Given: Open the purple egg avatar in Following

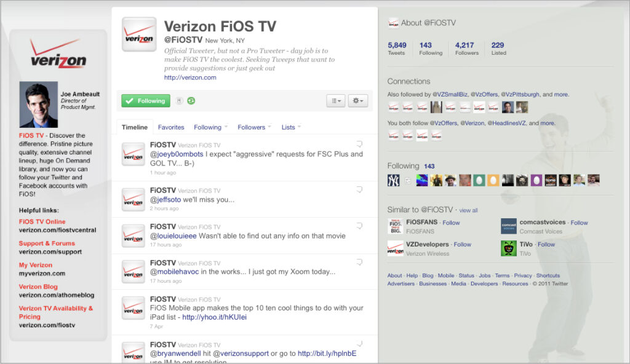Looking at the screenshot, I should (536, 180).
